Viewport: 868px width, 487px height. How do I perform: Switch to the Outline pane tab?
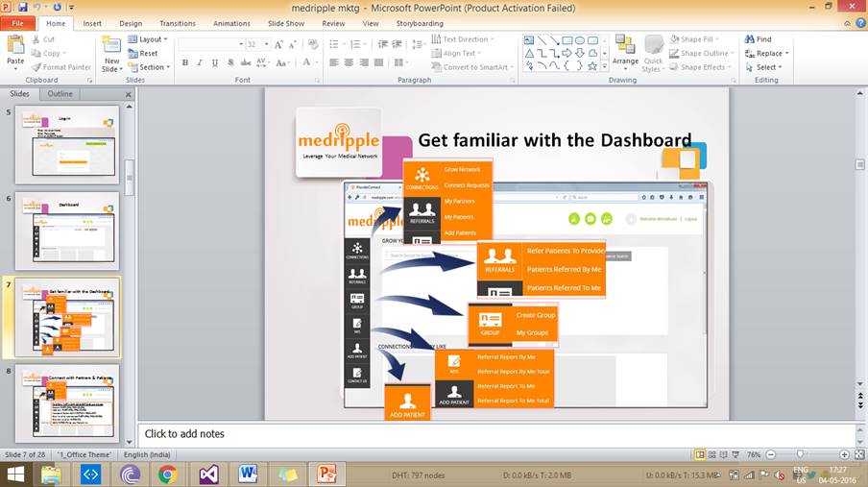pos(60,94)
